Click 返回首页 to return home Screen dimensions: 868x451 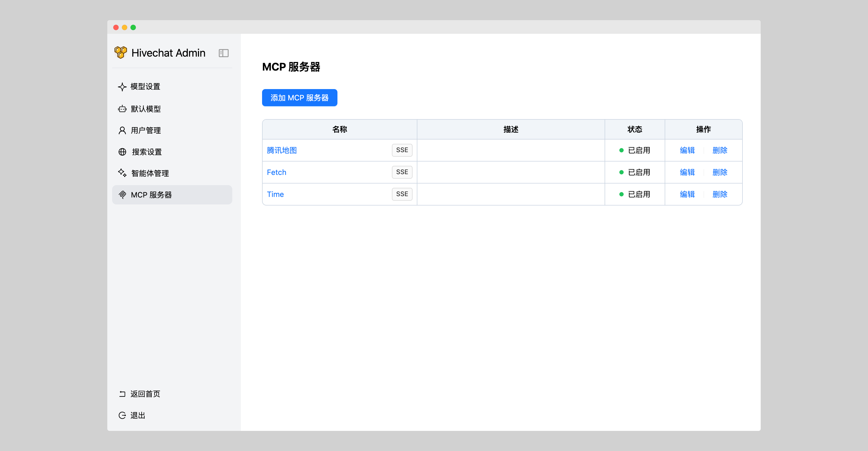[x=172, y=394]
